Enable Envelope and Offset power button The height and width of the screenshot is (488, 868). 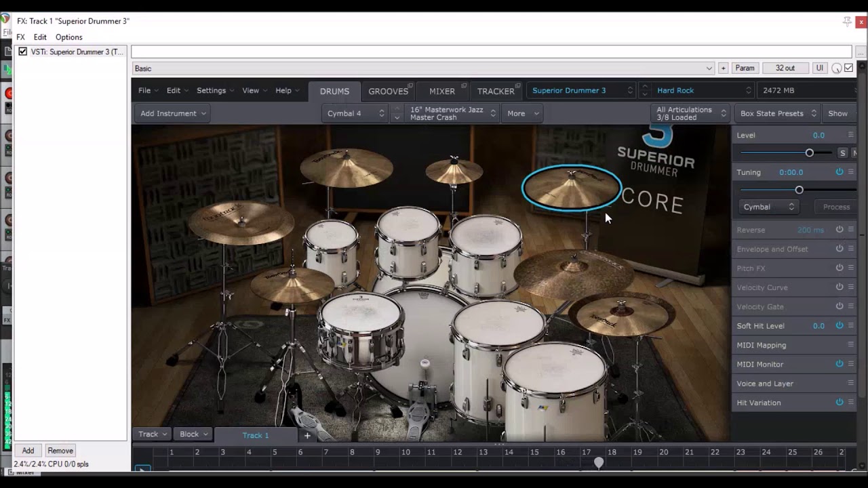click(840, 249)
